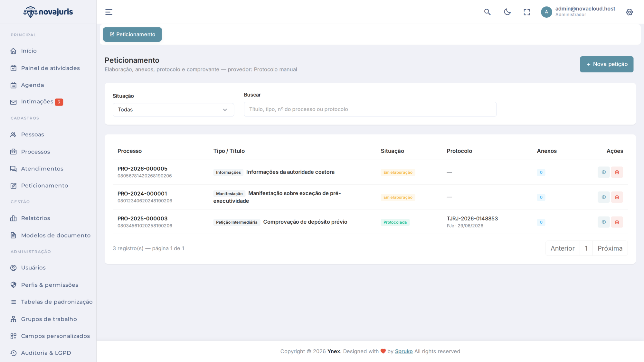This screenshot has width=644, height=362.
Task: Select the Peticionamento tab button
Action: (x=132, y=34)
